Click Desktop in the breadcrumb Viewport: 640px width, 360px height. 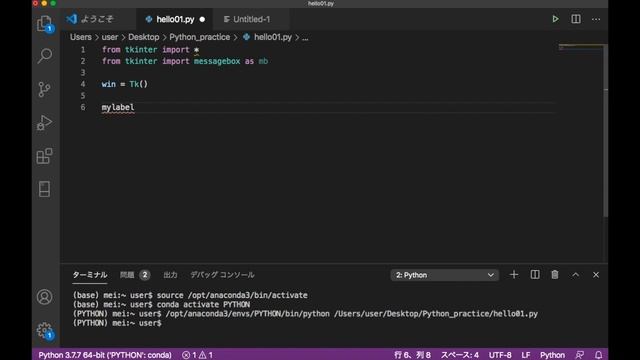144,37
